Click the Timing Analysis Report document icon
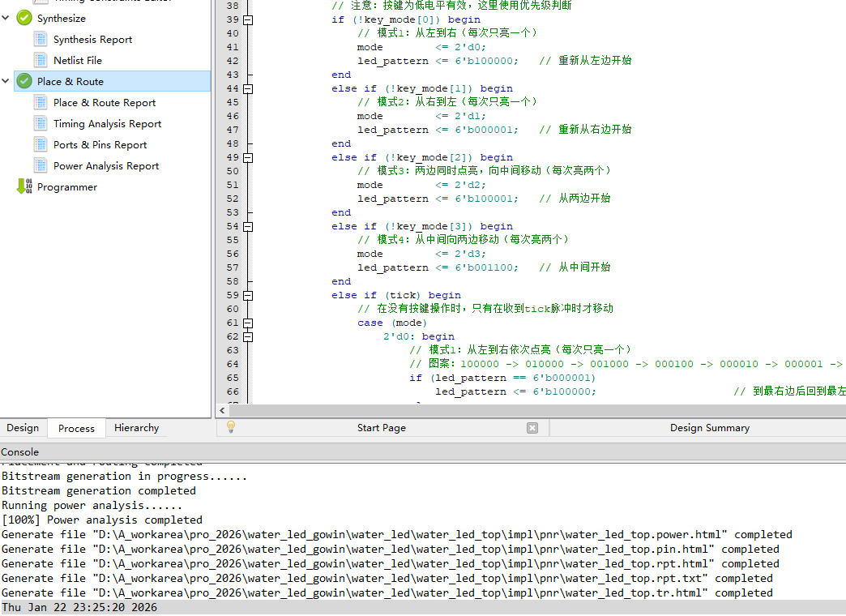This screenshot has height=616, width=846. [41, 123]
